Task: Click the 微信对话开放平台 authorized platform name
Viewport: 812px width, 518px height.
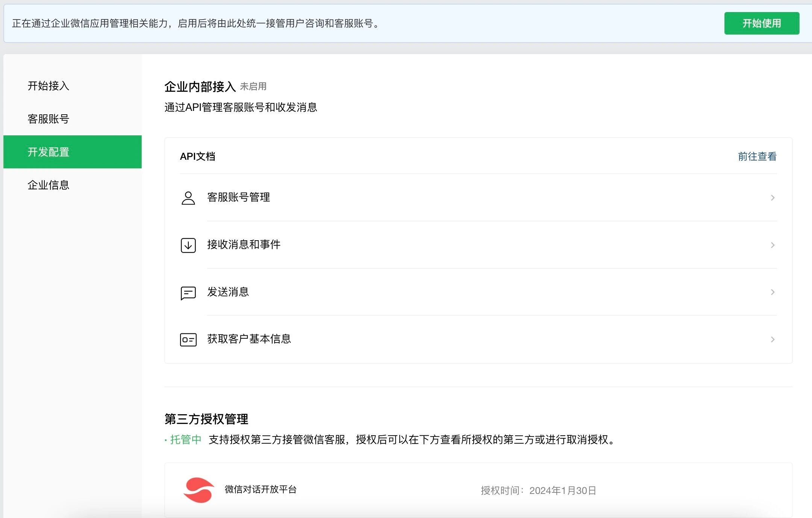Action: 261,489
